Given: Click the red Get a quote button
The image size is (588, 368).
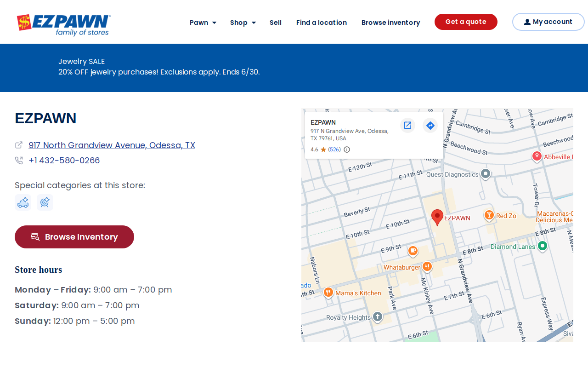Looking at the screenshot, I should (x=466, y=22).
